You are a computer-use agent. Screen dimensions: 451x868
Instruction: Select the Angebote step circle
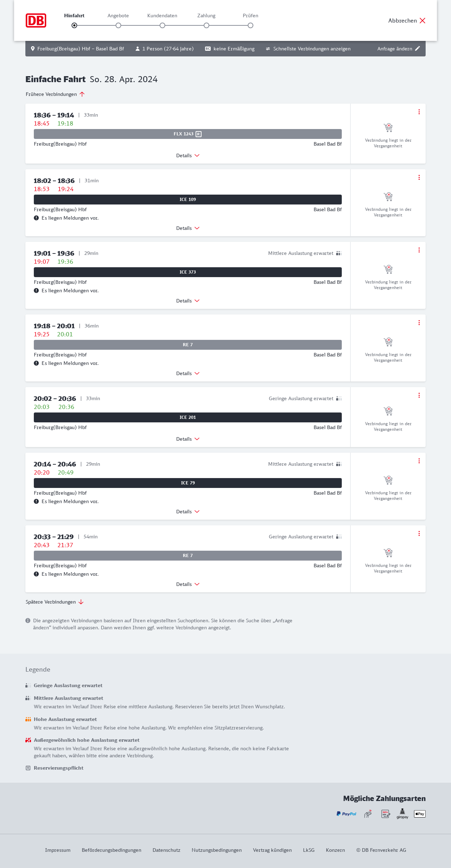point(118,25)
